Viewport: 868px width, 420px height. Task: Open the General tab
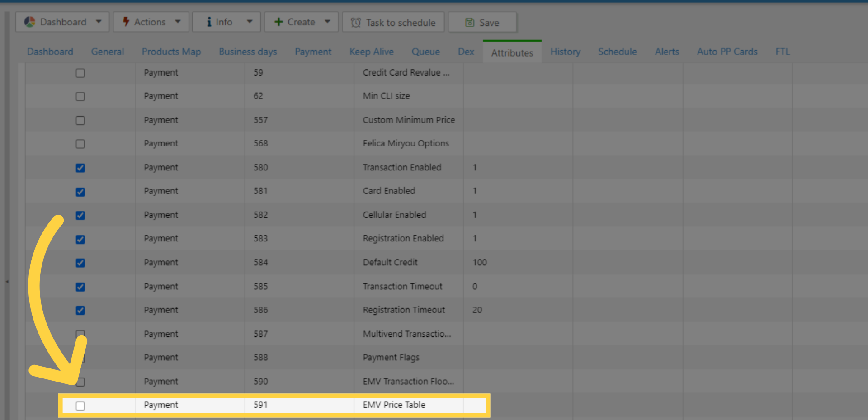(108, 52)
